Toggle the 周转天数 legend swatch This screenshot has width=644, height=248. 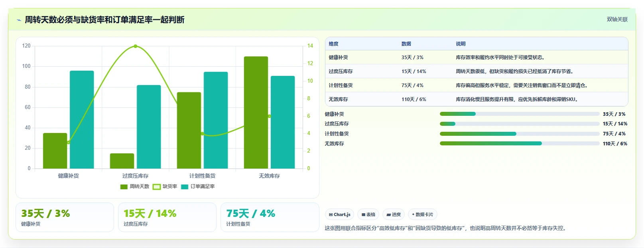coord(124,187)
